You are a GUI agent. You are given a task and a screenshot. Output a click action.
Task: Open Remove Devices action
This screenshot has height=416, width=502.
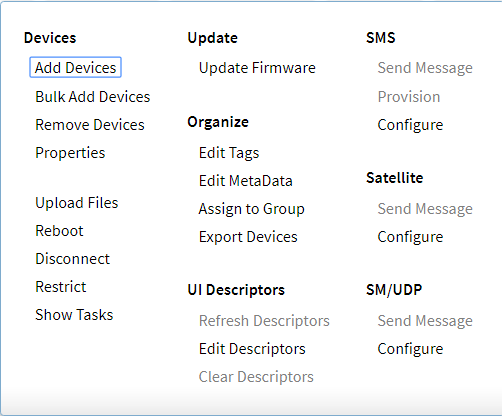[x=90, y=125]
